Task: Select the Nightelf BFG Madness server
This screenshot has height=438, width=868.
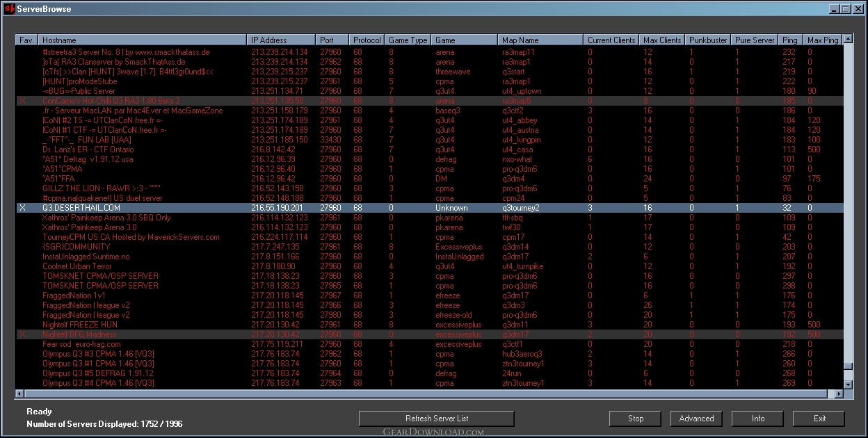Action: pyautogui.click(x=429, y=334)
